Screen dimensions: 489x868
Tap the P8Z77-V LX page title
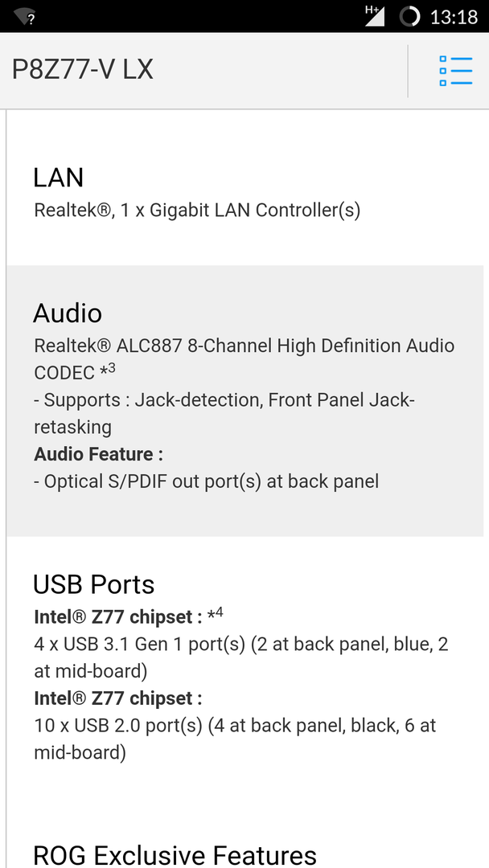pos(83,70)
